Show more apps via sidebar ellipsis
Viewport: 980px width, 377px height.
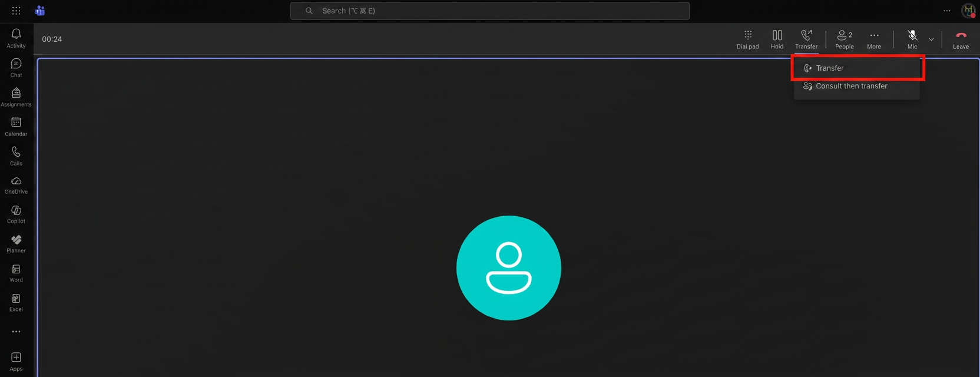[x=16, y=332]
